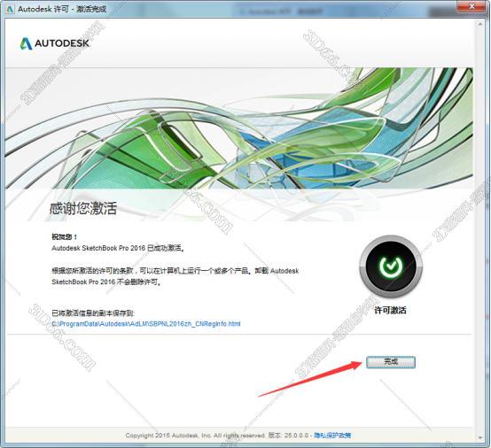Click the Copyright 2015 Autodesk footer text

195,436
